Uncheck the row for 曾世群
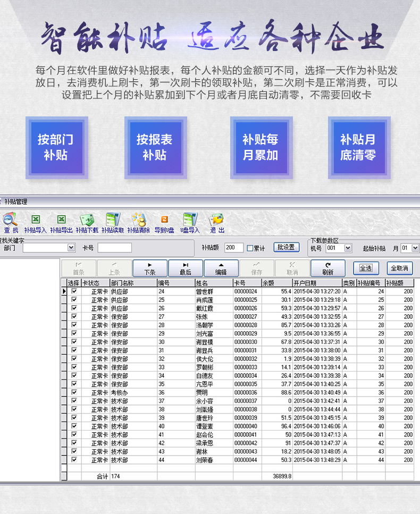This screenshot has width=420, height=514. tap(74, 291)
